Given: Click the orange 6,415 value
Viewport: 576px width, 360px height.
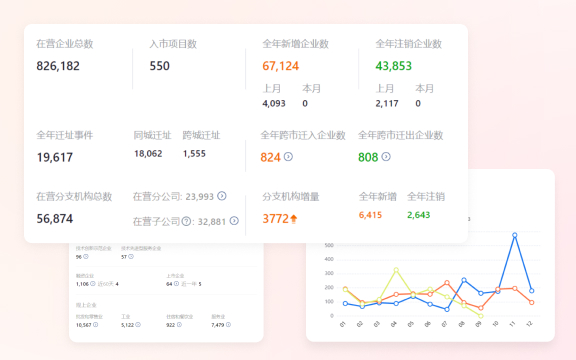Looking at the screenshot, I should pyautogui.click(x=370, y=215).
